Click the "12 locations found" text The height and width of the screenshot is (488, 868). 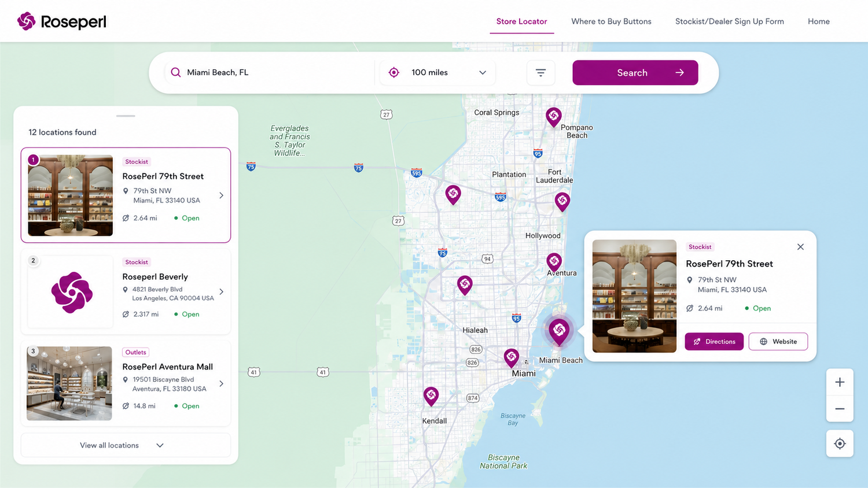62,132
